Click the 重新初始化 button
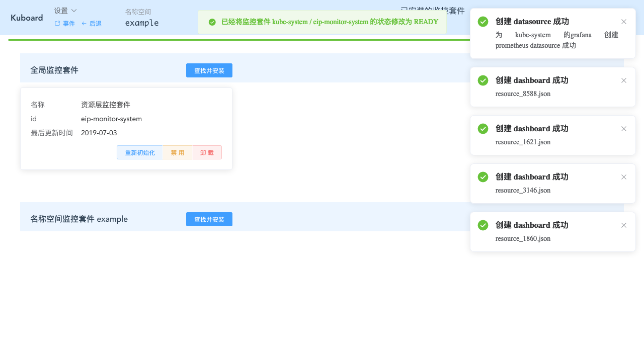The image size is (644, 362). coord(140,152)
